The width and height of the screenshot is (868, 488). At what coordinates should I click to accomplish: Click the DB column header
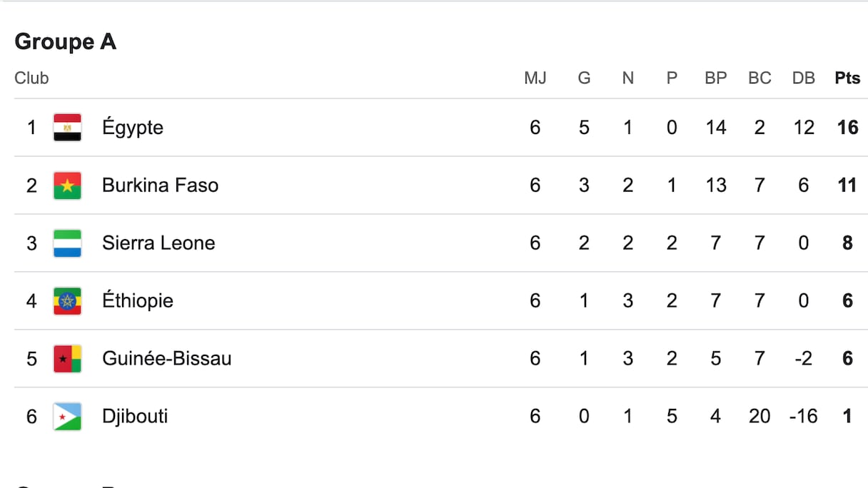(x=803, y=78)
